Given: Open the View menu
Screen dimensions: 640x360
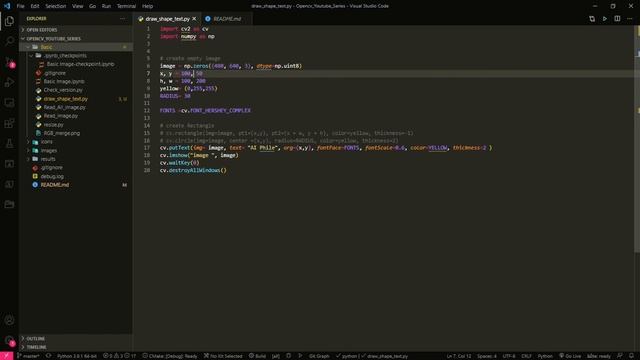Looking at the screenshot, I should click(77, 6).
